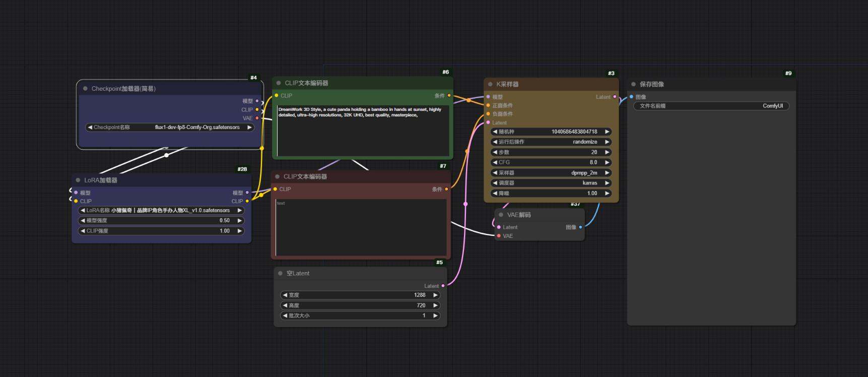This screenshot has height=377, width=868.
Task: Open the LoRA名称 file selector
Action: point(161,210)
